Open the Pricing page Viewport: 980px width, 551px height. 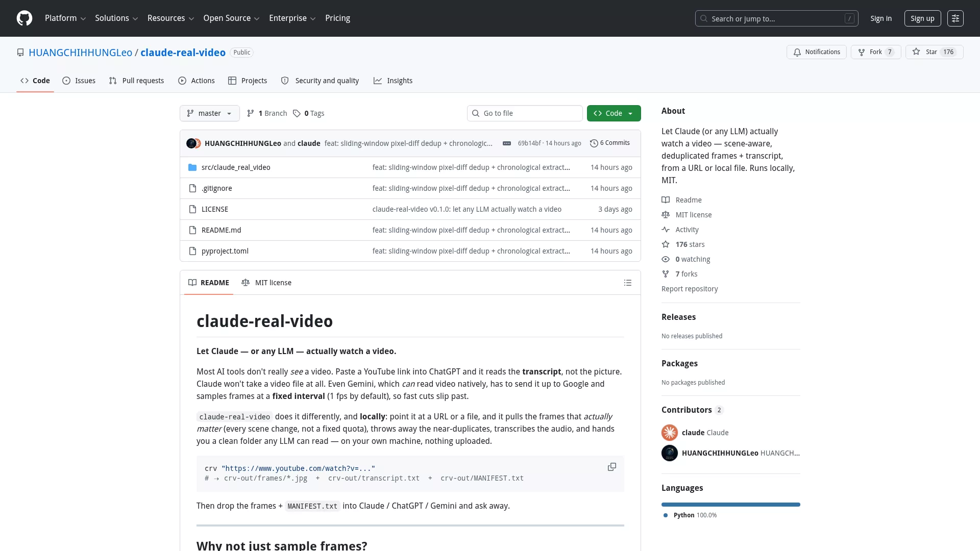pos(337,18)
